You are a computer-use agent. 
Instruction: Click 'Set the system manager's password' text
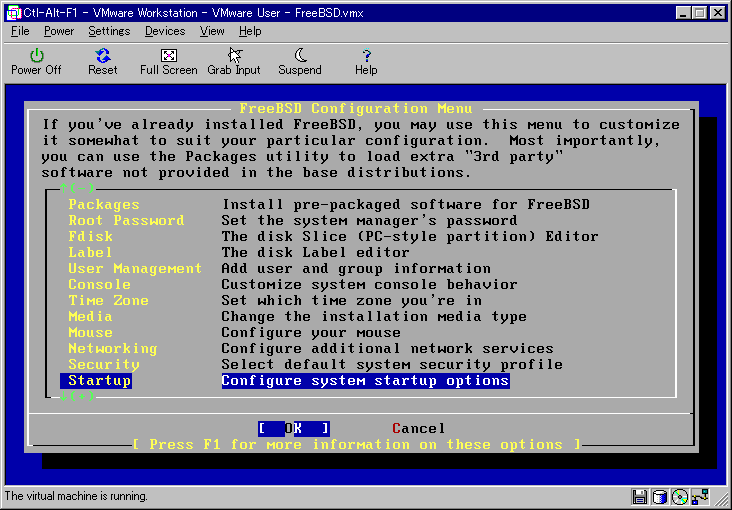[x=369, y=220]
